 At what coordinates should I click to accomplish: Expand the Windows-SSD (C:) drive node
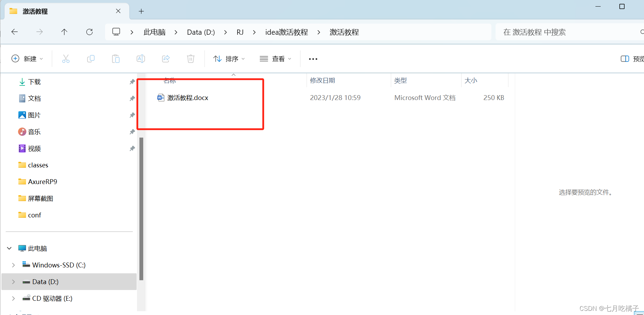[x=14, y=265]
